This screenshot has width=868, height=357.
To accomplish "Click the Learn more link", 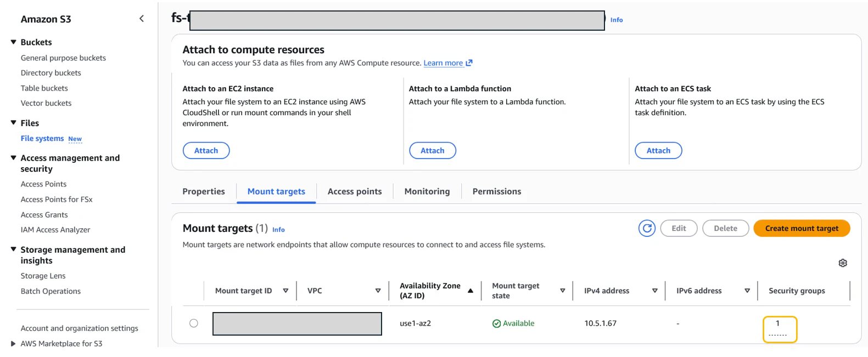I will [x=448, y=63].
